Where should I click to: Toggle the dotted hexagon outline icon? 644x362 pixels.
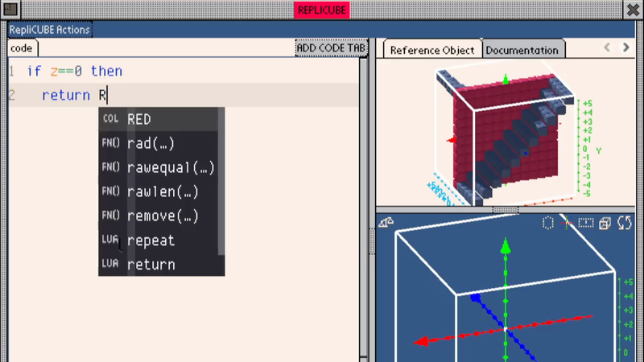tap(548, 223)
